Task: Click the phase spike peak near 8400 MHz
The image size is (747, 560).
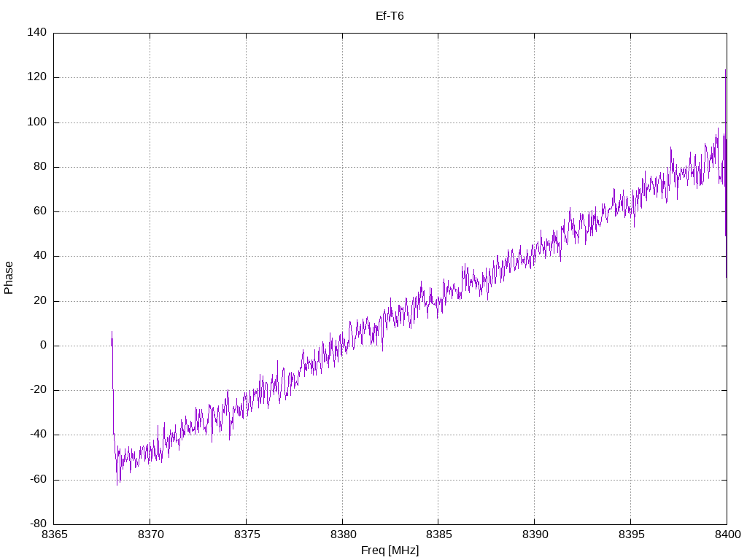Action: [x=725, y=71]
